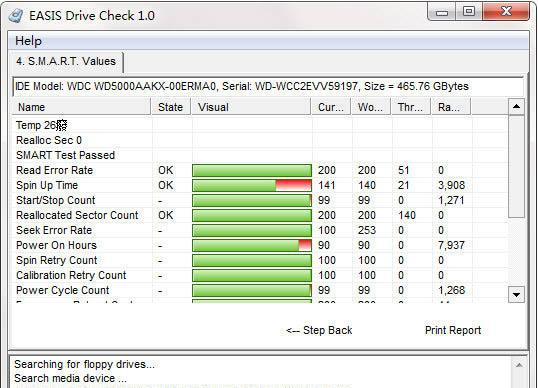Click worst value 253 of Seek Error Rate
Screen dimensions: 538x388
[x=367, y=231]
